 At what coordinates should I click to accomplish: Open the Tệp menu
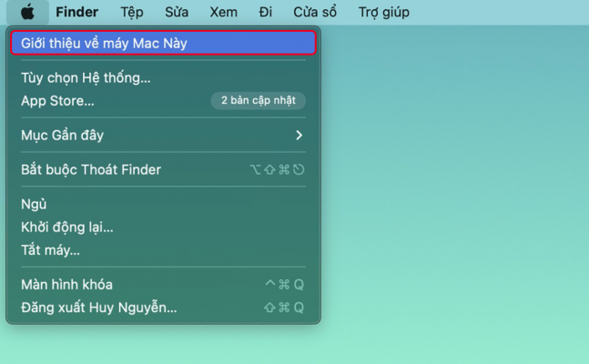click(132, 13)
